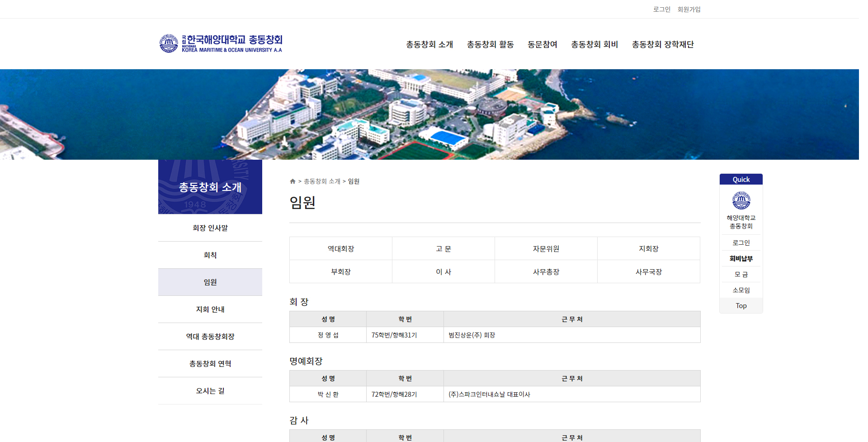Switch to 부회장 tab
Viewport: 868px width, 442px height.
coord(341,271)
